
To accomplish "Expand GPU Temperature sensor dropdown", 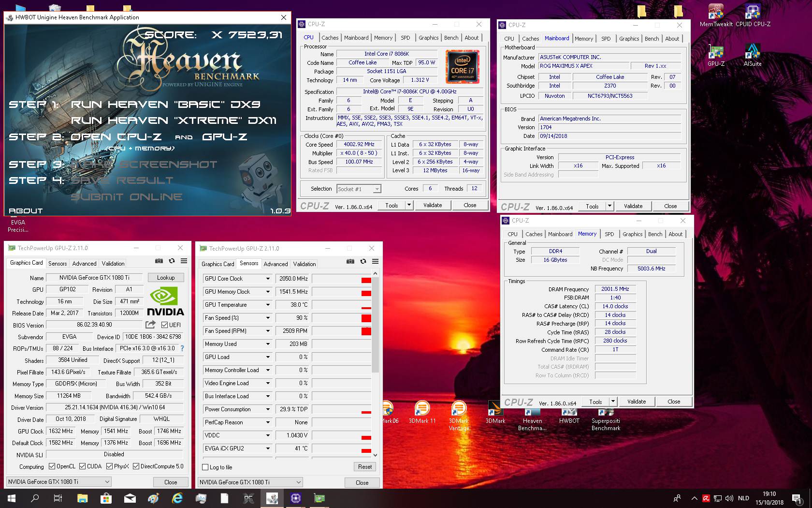I will (268, 305).
